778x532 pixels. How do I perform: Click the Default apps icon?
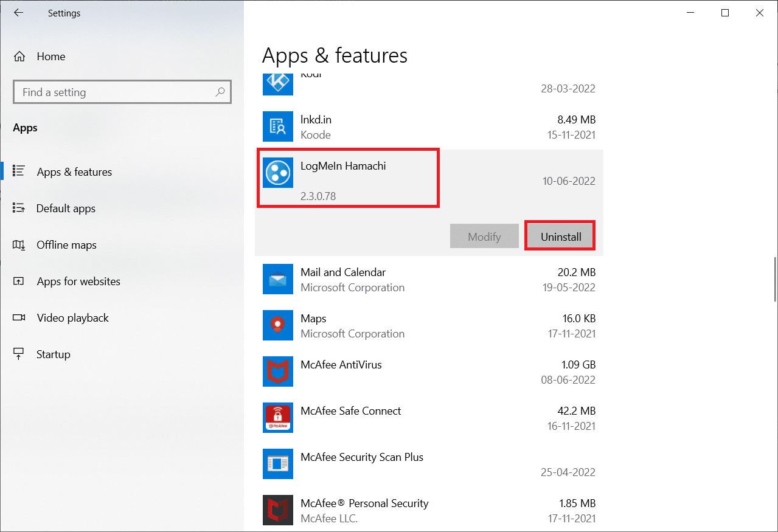tap(19, 209)
